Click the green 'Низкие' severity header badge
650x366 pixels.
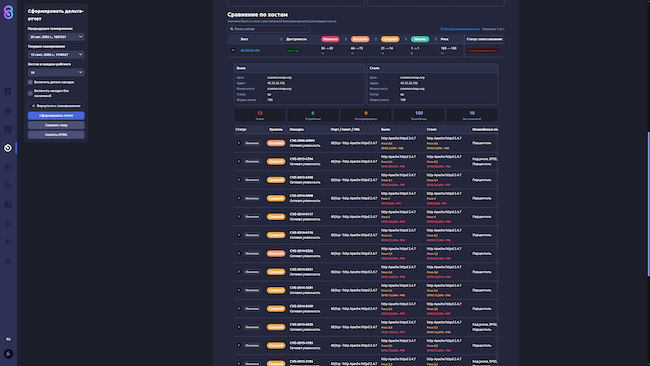click(x=420, y=39)
